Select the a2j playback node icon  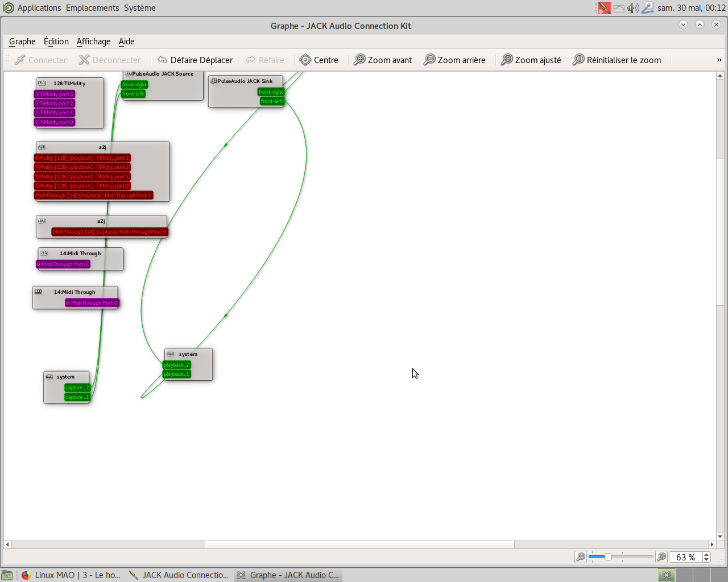point(42,147)
